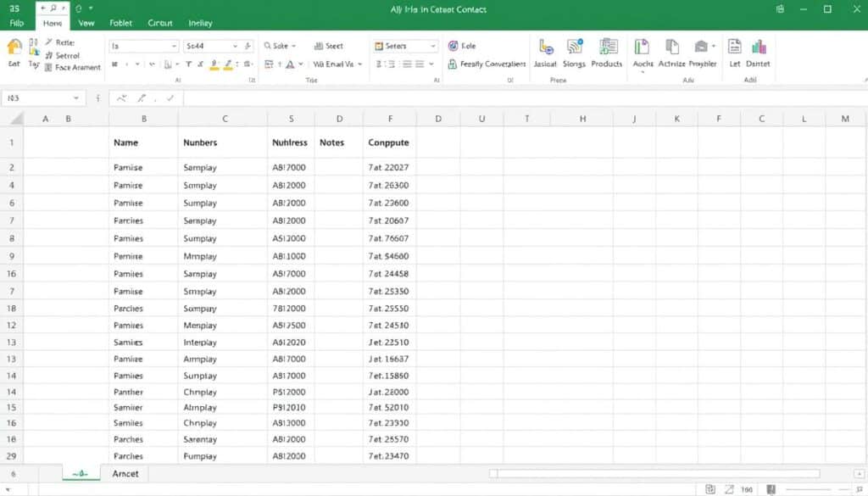Open the Jasioal ribbon tool
Viewport: 868px width, 496px height.
tap(545, 53)
